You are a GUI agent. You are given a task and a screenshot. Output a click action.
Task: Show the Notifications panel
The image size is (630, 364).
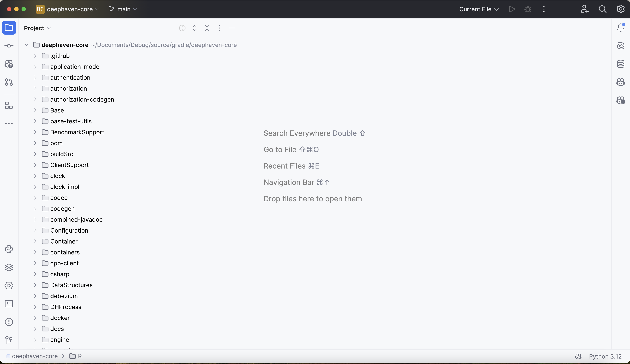[x=621, y=27]
